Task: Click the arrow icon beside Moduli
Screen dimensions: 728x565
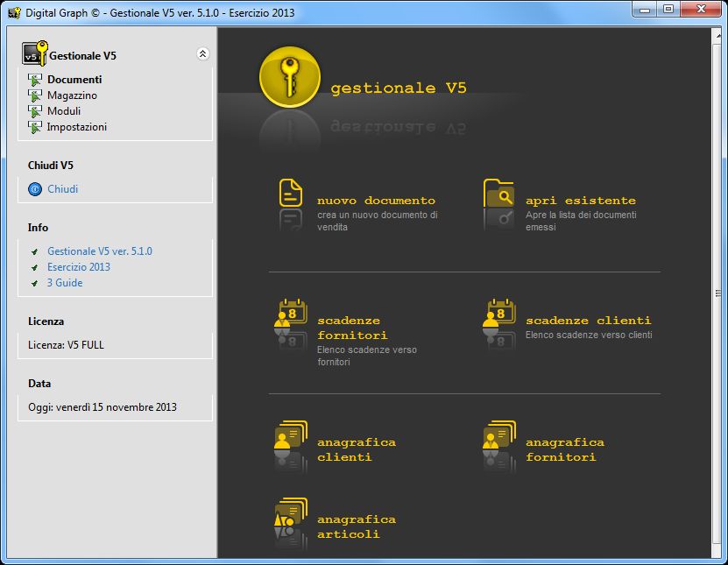Action: [35, 111]
